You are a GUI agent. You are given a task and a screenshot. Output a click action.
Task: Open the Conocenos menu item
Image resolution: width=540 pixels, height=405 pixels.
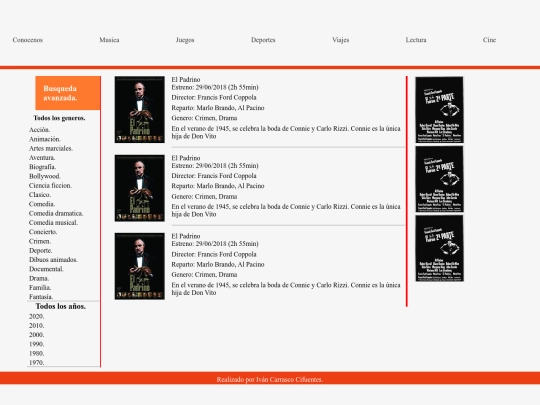pos(28,40)
